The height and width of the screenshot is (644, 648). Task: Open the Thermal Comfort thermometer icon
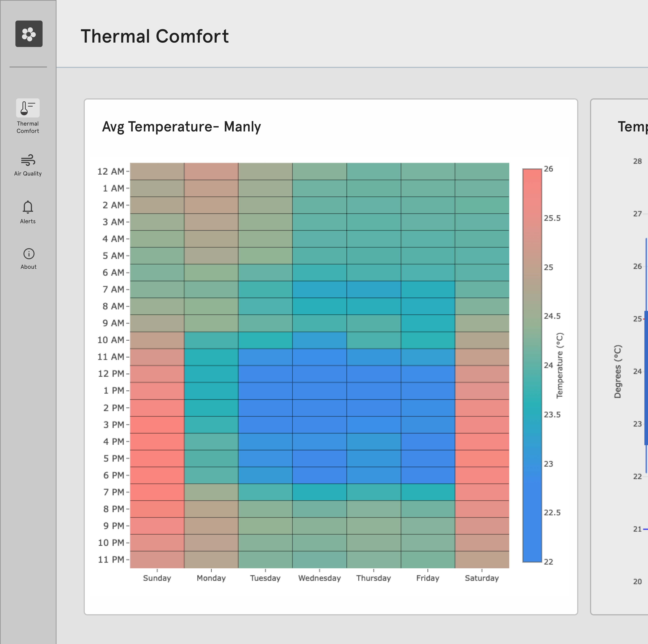click(28, 108)
